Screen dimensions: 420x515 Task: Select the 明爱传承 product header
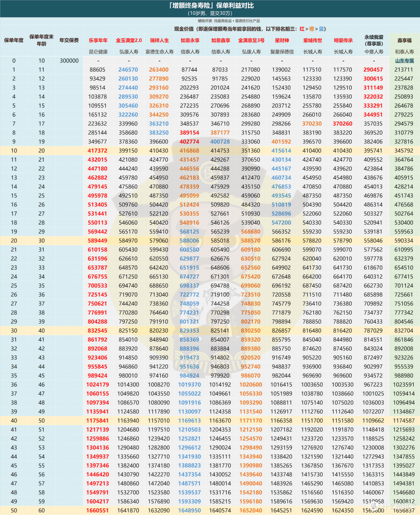pos(343,40)
